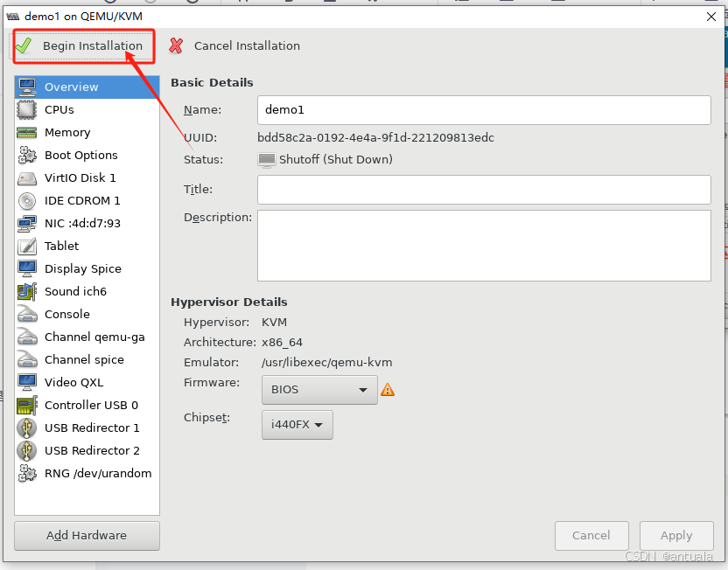
Task: Select Sound ich6 entry
Action: pos(87,291)
